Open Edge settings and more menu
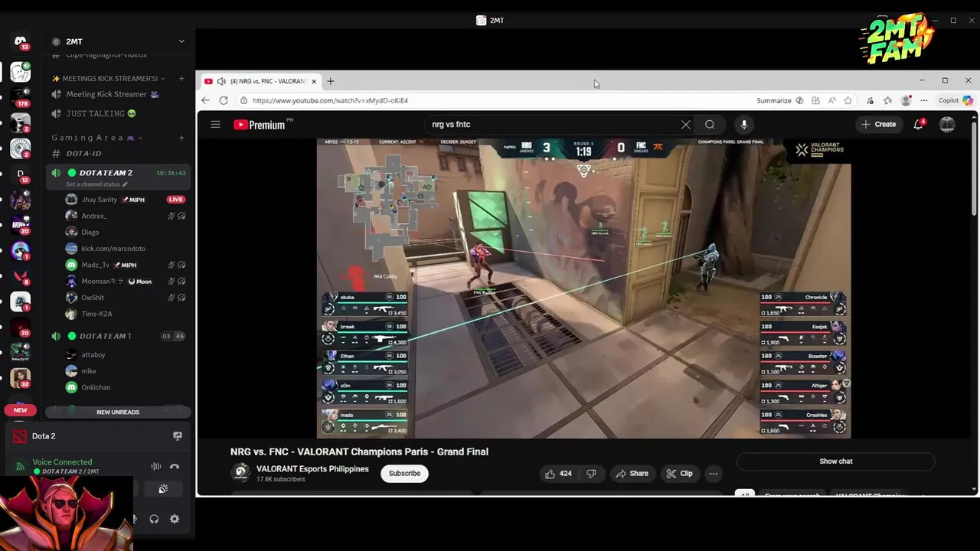The image size is (980, 551). (x=924, y=100)
